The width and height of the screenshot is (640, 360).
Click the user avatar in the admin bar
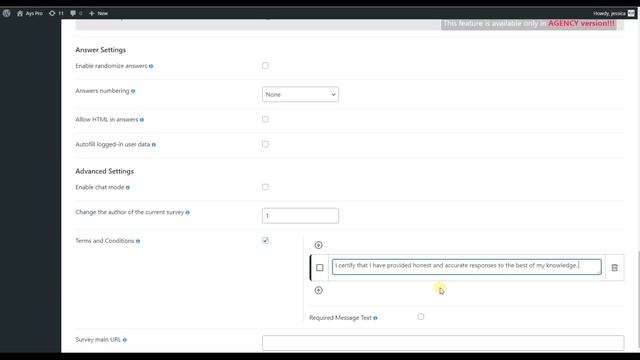[631, 13]
